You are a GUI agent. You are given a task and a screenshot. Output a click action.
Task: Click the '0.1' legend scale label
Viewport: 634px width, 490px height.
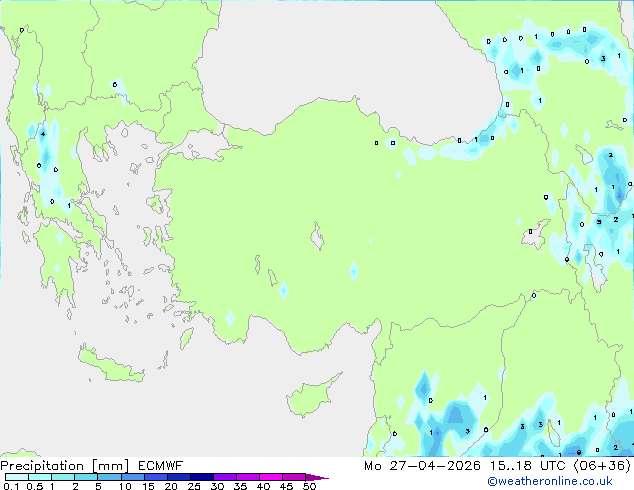click(11, 486)
